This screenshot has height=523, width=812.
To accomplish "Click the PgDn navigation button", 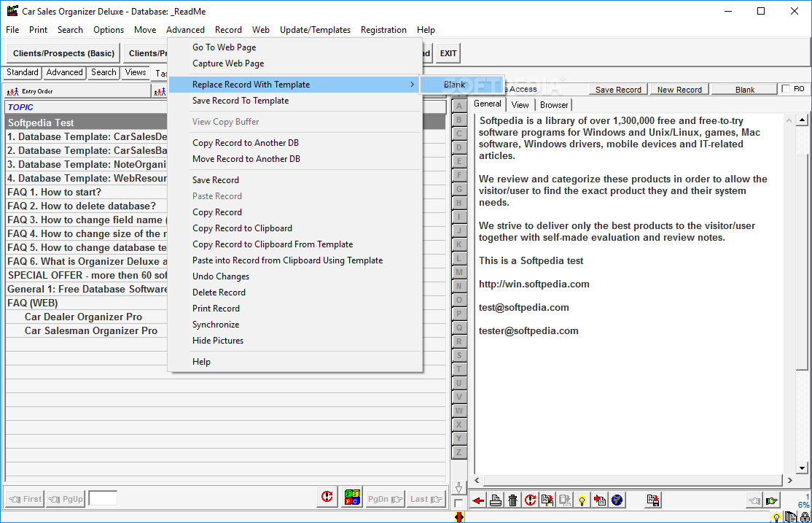I will 385,499.
